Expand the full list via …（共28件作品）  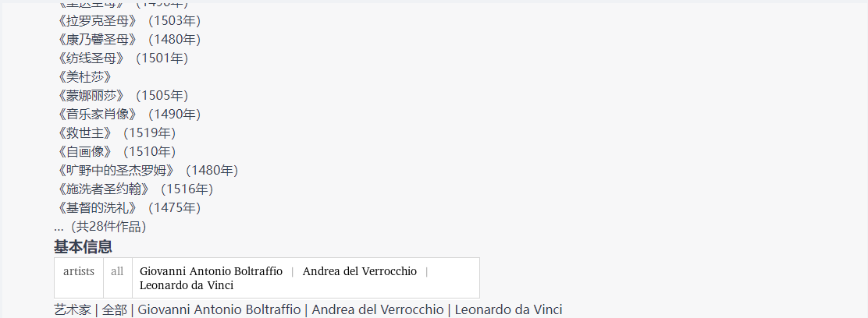(100, 226)
